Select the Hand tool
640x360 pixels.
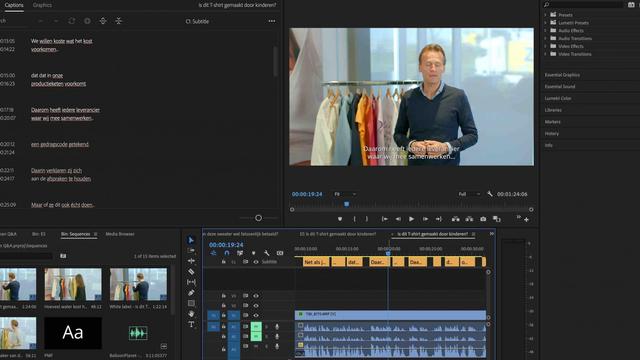click(x=191, y=314)
